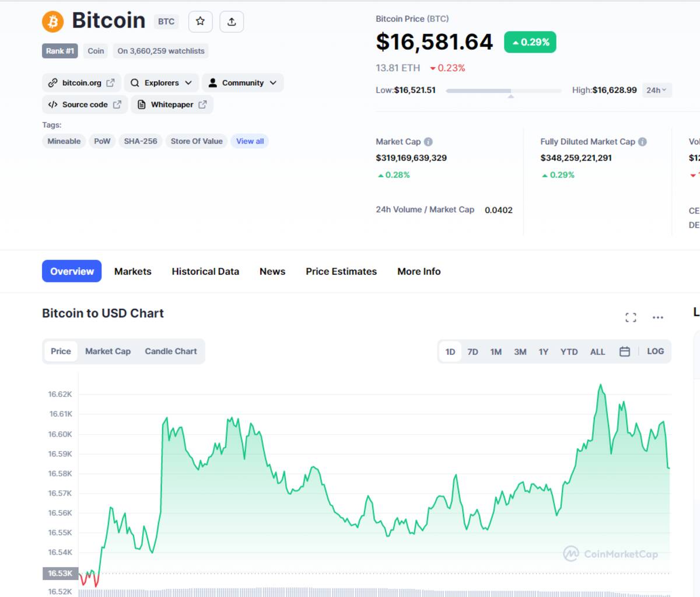
Task: Select the Mineable tag
Action: click(64, 141)
